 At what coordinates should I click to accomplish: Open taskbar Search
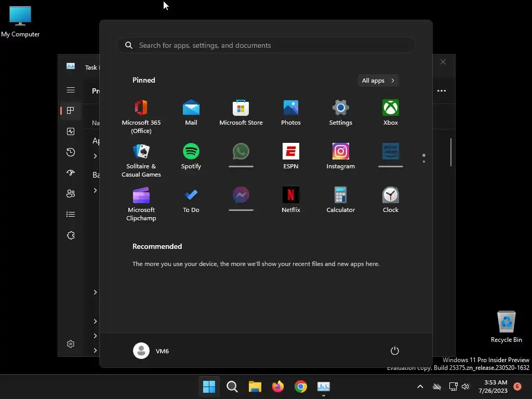(x=232, y=387)
